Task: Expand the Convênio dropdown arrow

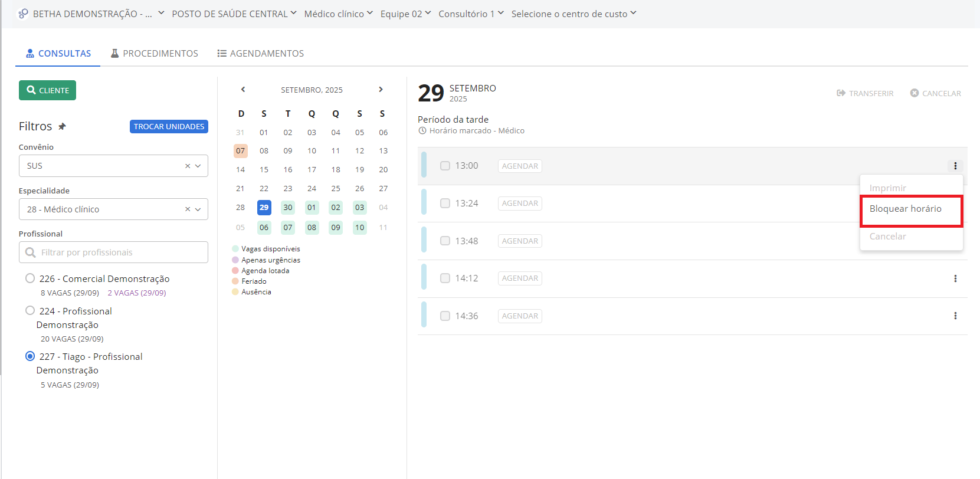Action: [x=198, y=166]
